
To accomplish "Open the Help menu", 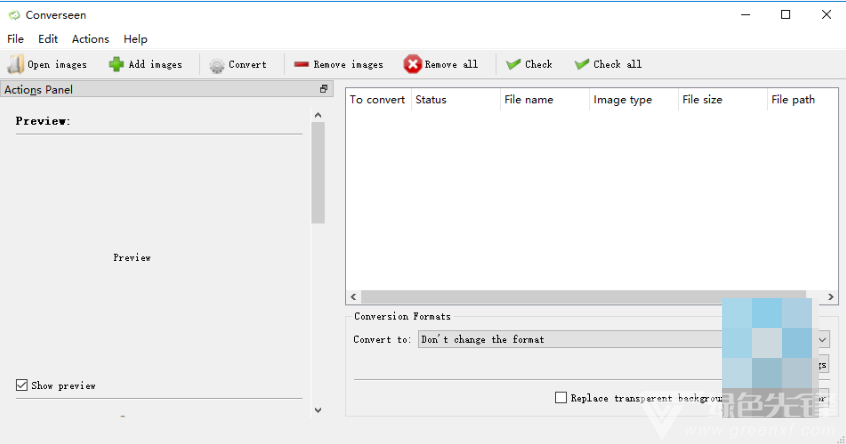I will coord(135,39).
